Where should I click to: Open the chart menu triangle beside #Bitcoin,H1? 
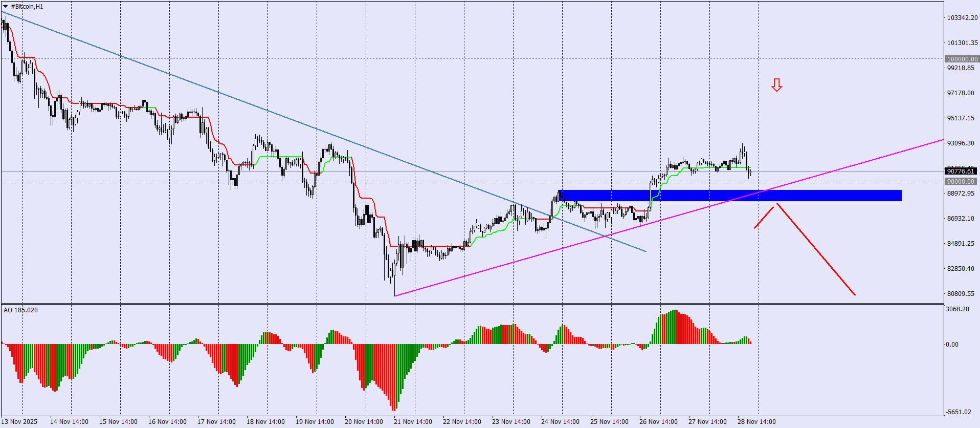[x=6, y=7]
